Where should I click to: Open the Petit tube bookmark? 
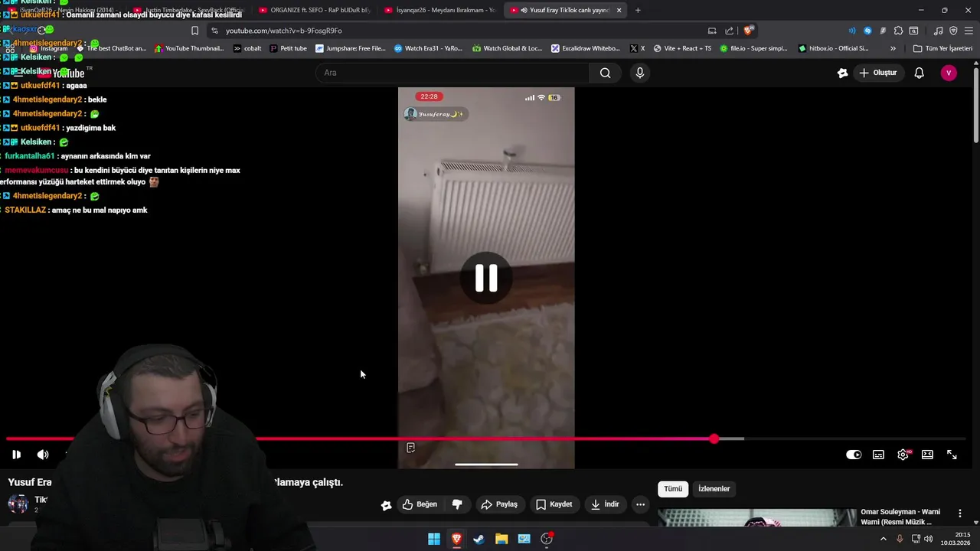(x=288, y=48)
